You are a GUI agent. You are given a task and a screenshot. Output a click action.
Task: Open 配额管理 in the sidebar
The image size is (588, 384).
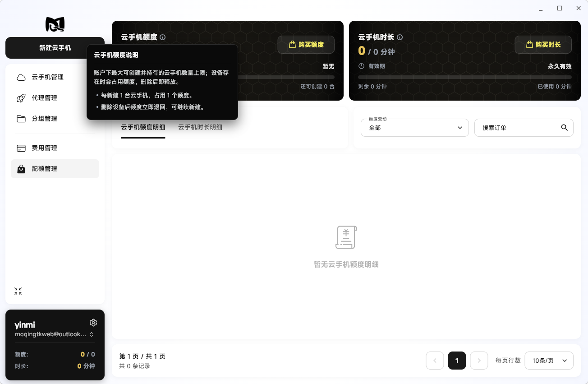[55, 169]
